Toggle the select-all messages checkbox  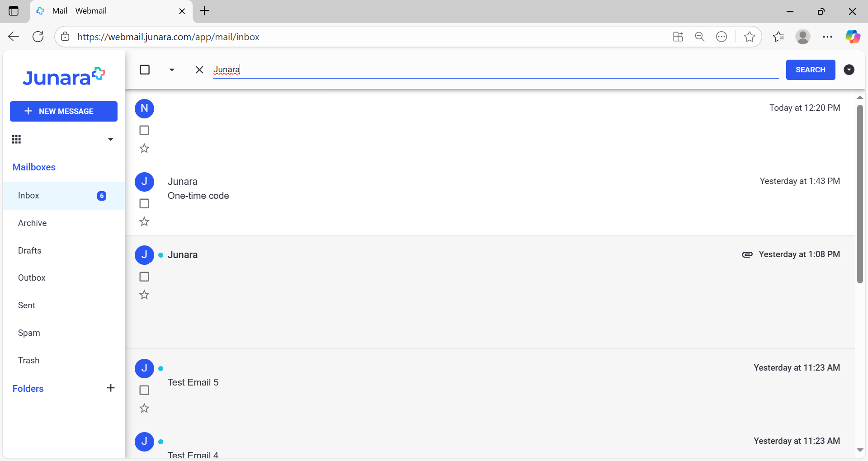(x=145, y=70)
